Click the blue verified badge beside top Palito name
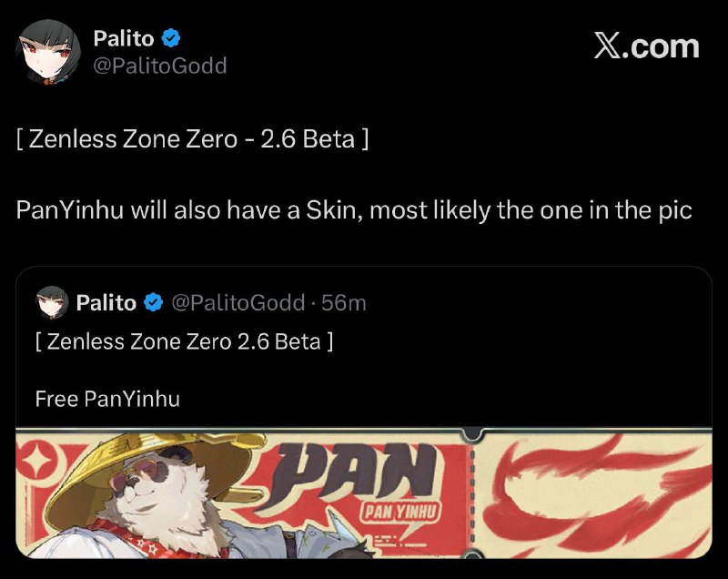 pyautogui.click(x=171, y=38)
